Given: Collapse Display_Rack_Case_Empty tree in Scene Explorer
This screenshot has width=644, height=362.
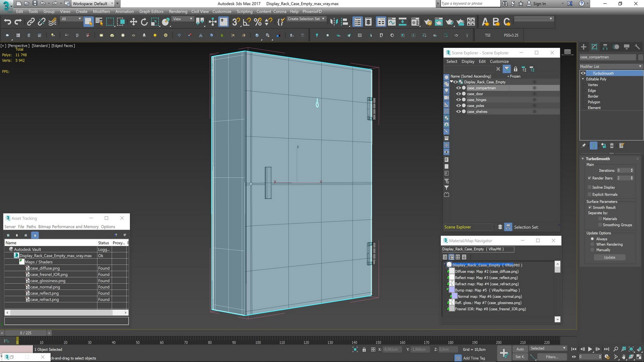Looking at the screenshot, I should (452, 82).
